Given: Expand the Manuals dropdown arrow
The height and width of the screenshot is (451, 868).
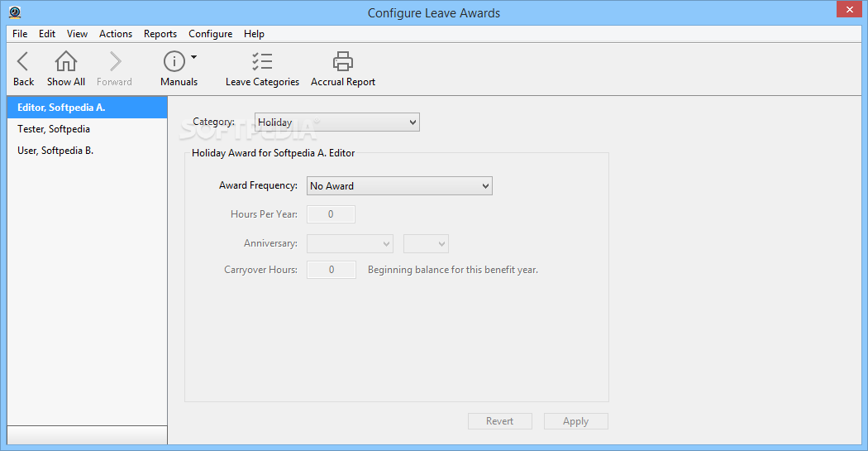Looking at the screenshot, I should tap(193, 57).
